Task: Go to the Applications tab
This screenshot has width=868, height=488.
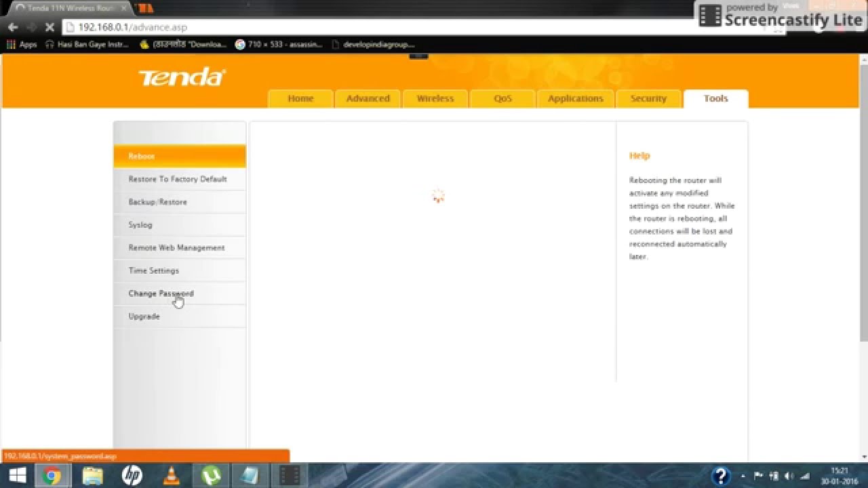Action: click(575, 99)
